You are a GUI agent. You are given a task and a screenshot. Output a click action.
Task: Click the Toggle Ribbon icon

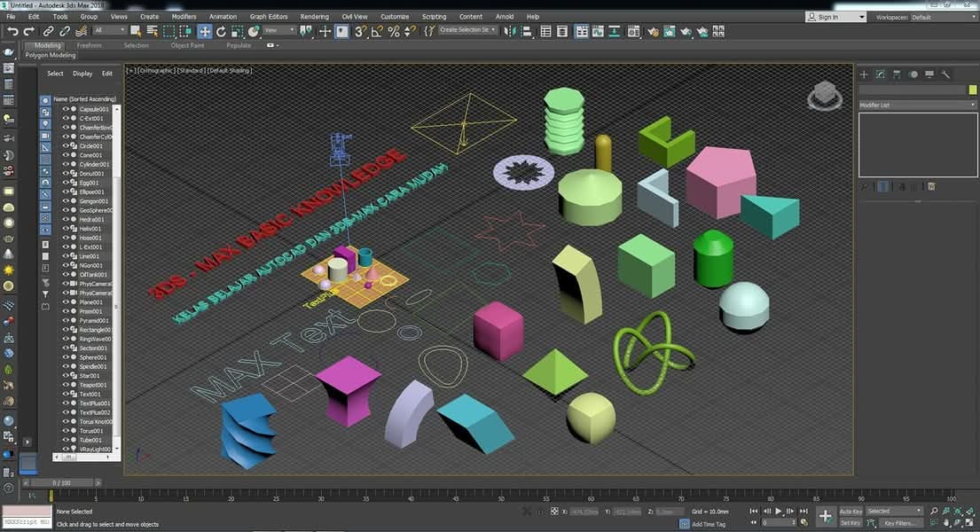[x=582, y=31]
